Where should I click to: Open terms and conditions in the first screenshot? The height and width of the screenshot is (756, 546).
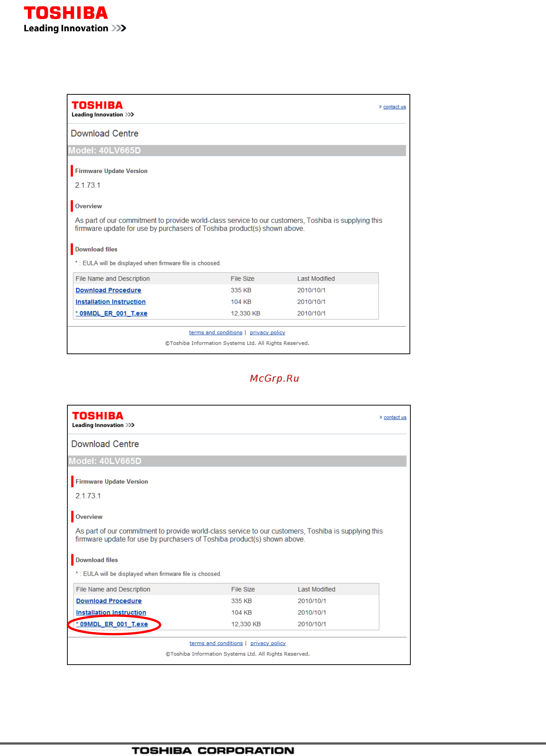(215, 332)
